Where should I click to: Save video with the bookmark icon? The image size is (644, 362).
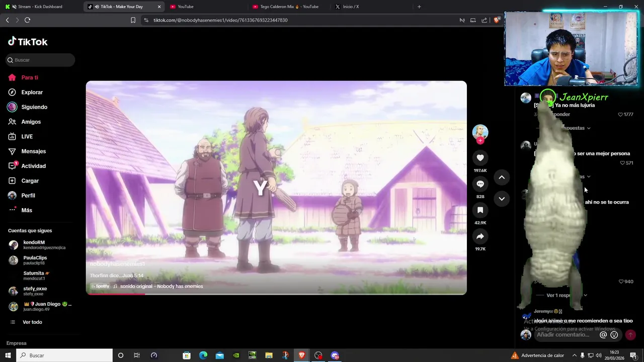[x=480, y=210]
